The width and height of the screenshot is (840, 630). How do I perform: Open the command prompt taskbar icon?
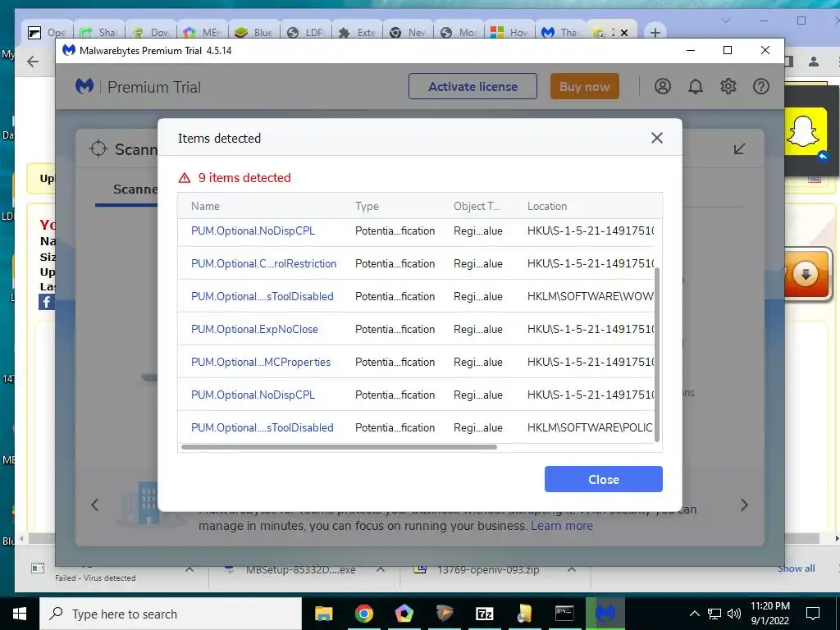click(x=564, y=614)
